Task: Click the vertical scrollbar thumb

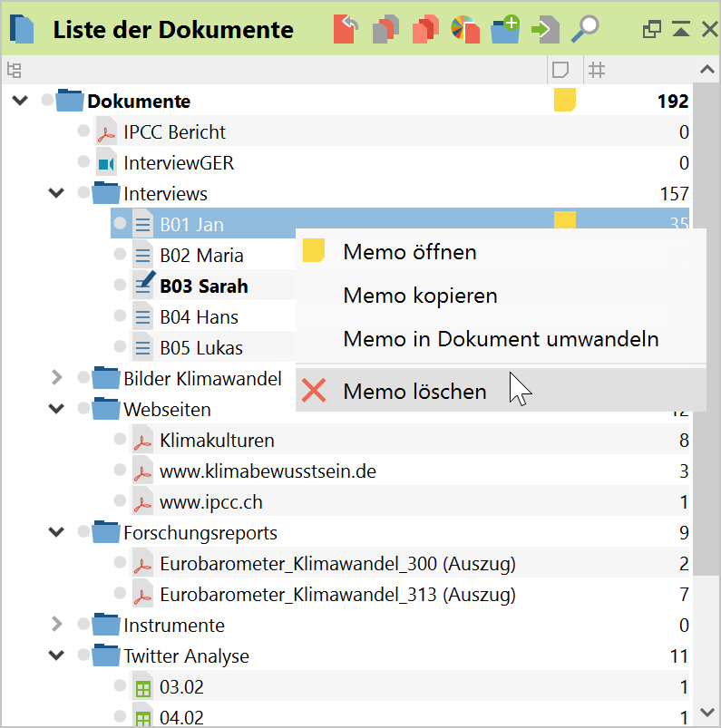Action: (x=706, y=329)
